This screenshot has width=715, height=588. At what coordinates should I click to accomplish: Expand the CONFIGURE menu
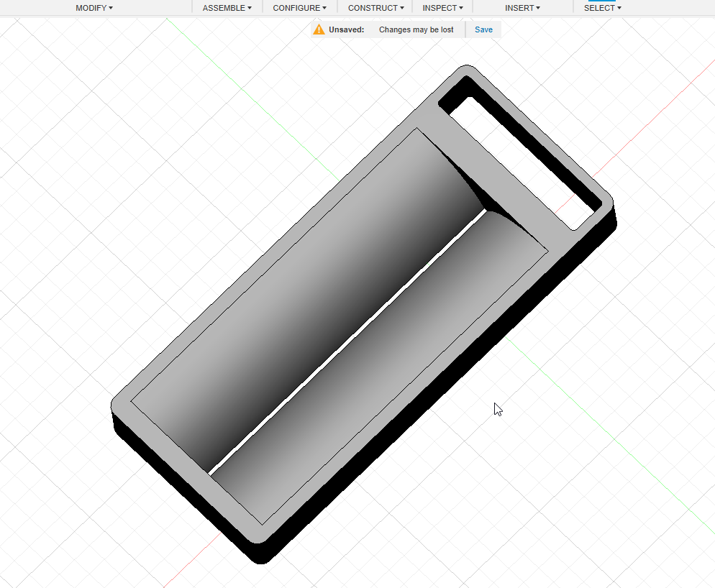(x=299, y=8)
